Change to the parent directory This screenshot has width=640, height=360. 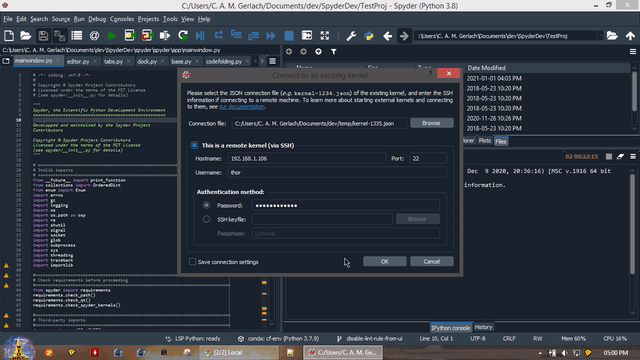pyautogui.click(x=630, y=36)
